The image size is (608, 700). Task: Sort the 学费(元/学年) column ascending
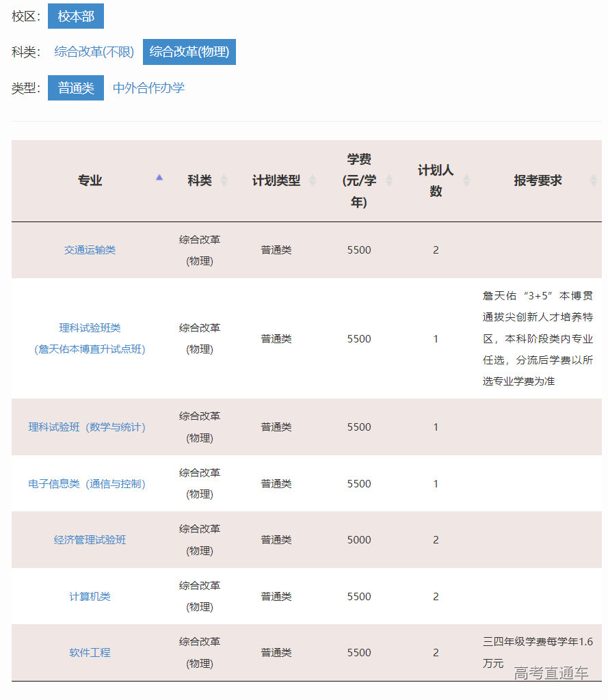coord(388,176)
